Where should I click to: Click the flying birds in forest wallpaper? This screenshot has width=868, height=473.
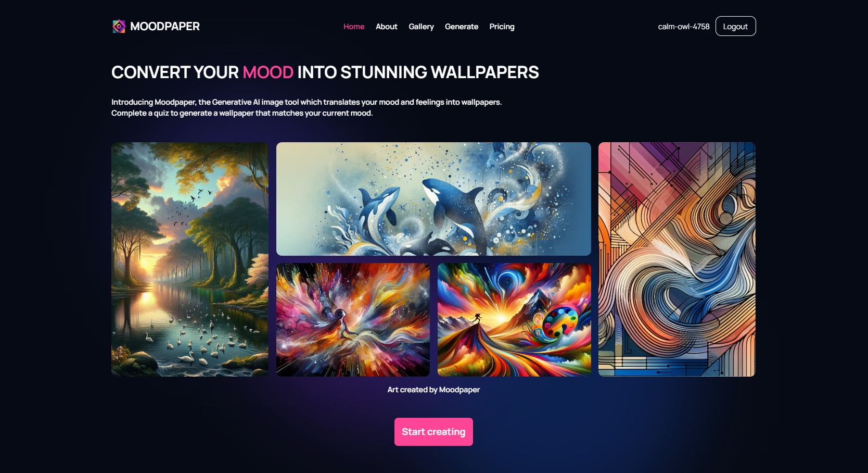190,206
